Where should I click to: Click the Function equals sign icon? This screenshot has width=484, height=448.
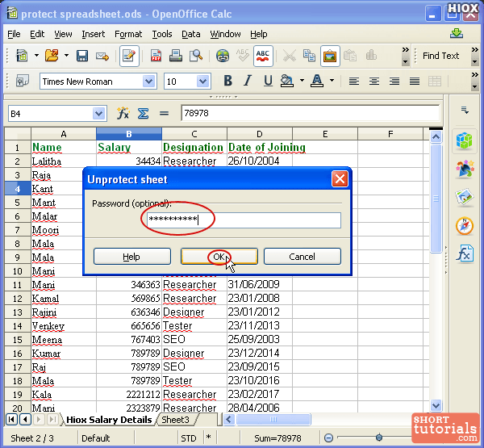pyautogui.click(x=164, y=113)
